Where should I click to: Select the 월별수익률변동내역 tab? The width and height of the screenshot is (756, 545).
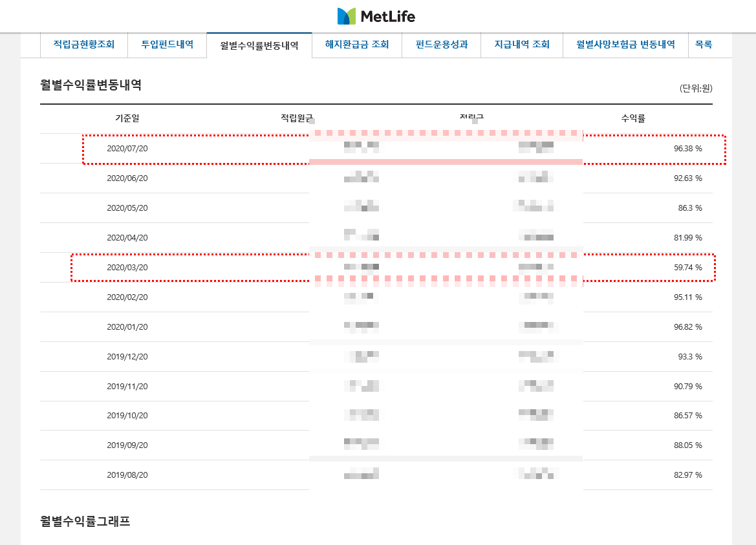[x=259, y=45]
